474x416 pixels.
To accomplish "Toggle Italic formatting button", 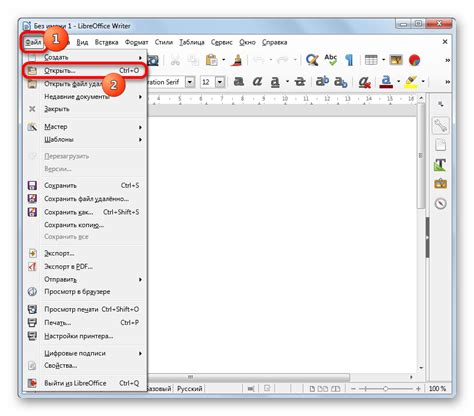I will 257,81.
